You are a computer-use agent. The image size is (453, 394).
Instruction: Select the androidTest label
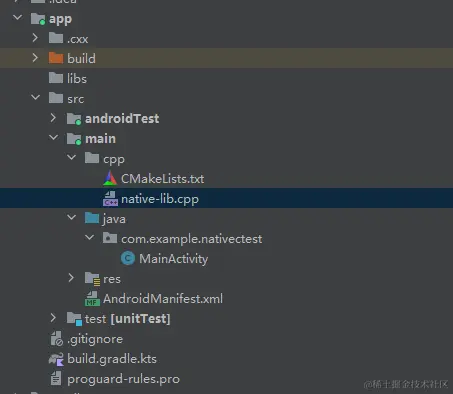pos(122,118)
